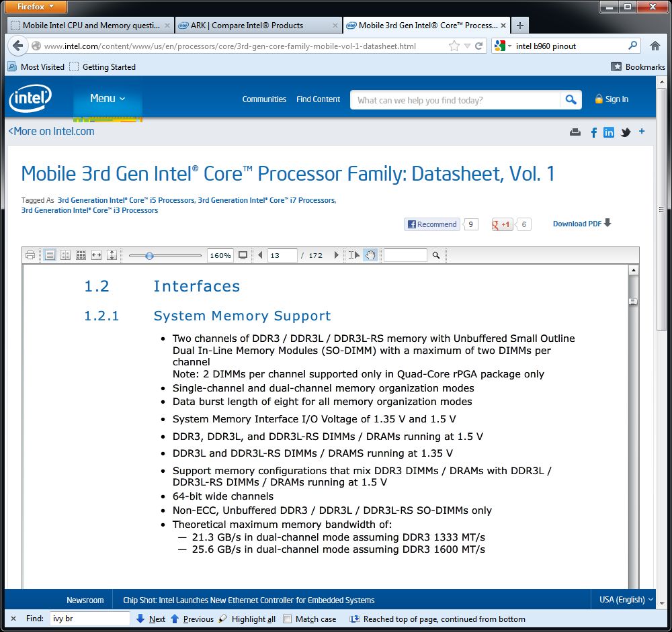The image size is (672, 632).
Task: Open the search engine selector dropdown
Action: [x=503, y=46]
